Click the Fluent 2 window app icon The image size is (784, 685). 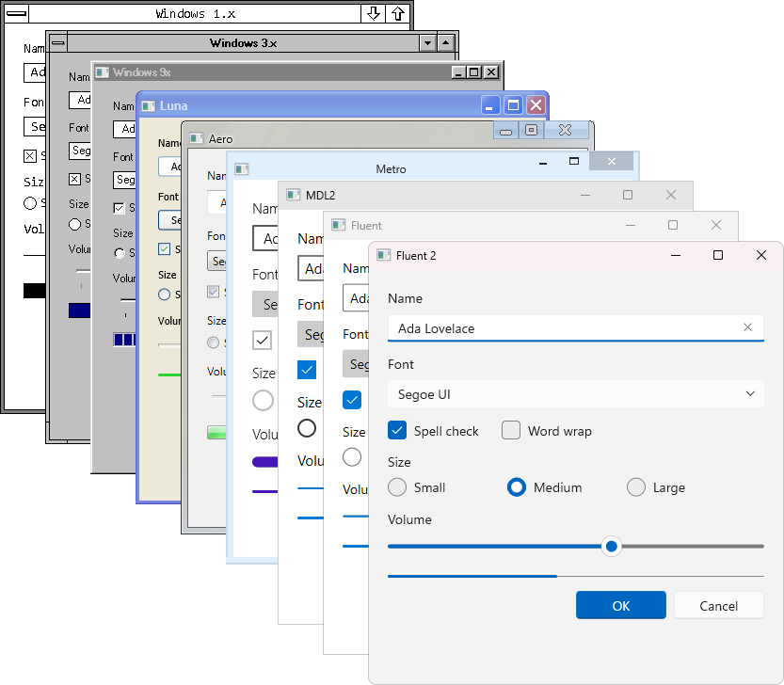click(383, 256)
